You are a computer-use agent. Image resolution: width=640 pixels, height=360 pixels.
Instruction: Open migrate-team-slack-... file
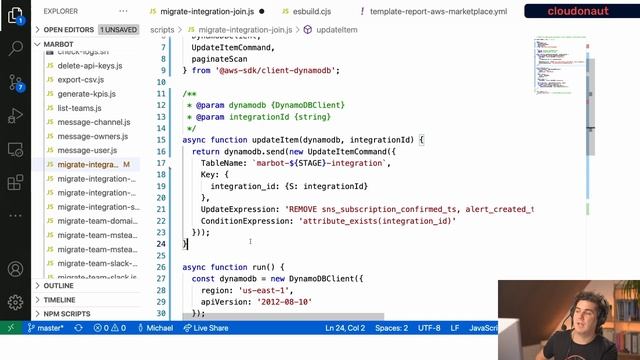coord(97,263)
